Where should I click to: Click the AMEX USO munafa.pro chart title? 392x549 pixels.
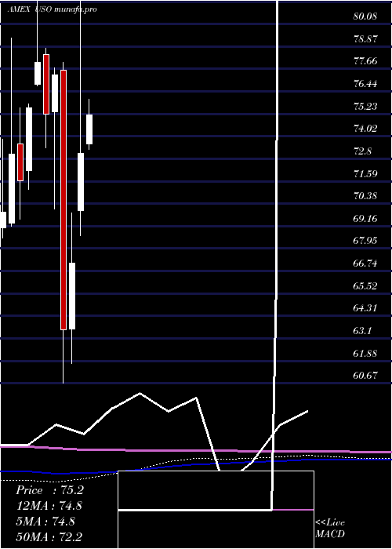pyautogui.click(x=53, y=9)
